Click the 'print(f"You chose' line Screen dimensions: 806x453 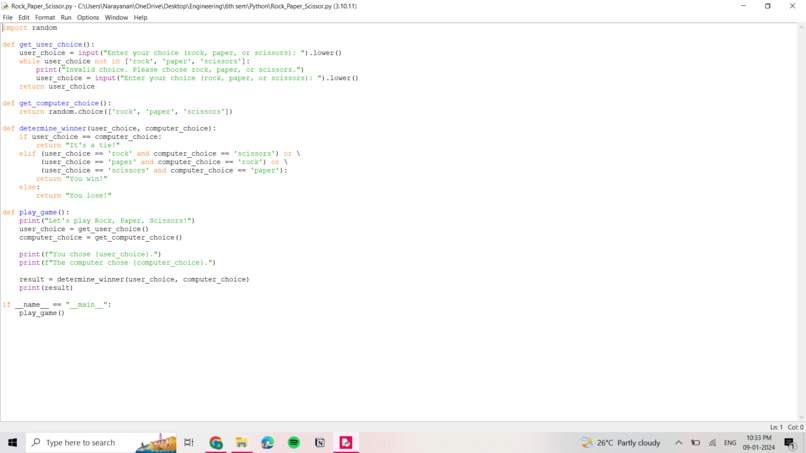click(90, 255)
